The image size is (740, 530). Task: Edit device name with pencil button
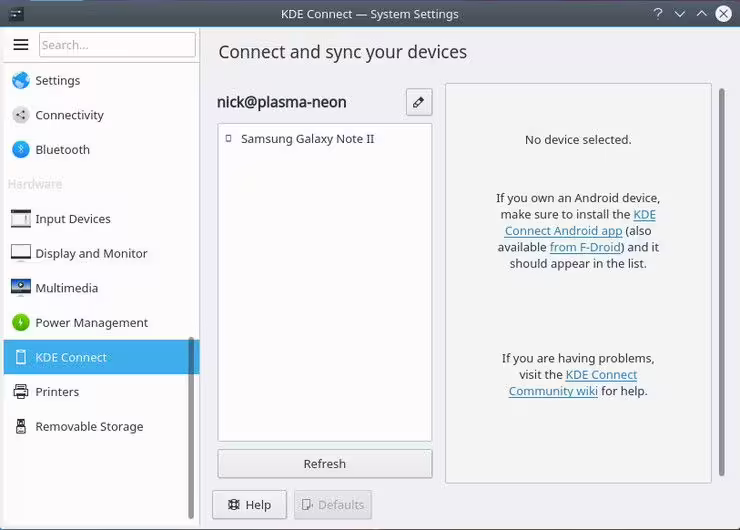(x=419, y=102)
